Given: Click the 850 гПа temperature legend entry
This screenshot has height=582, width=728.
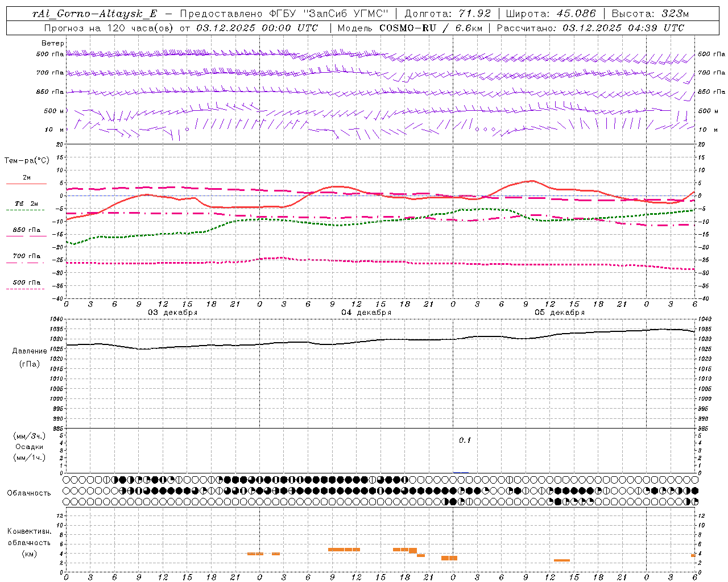Looking at the screenshot, I should [x=27, y=230].
